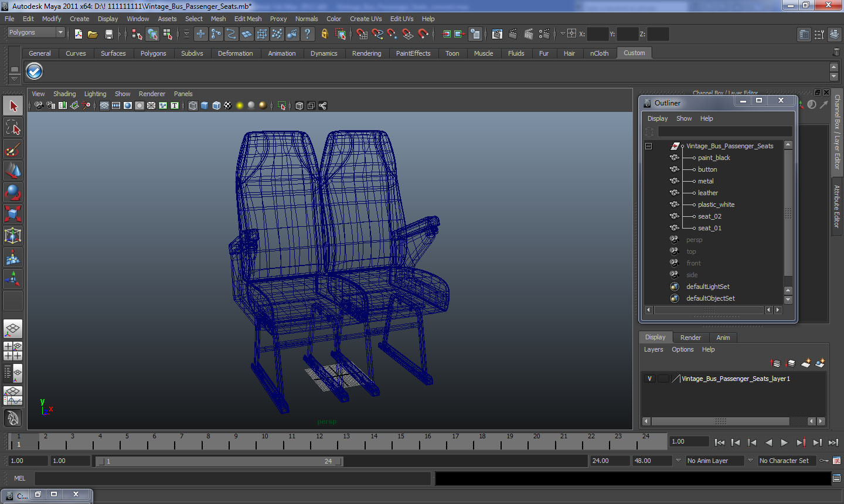Activate the Lasso Select tool
Viewport: 844px width, 504px height.
point(13,128)
